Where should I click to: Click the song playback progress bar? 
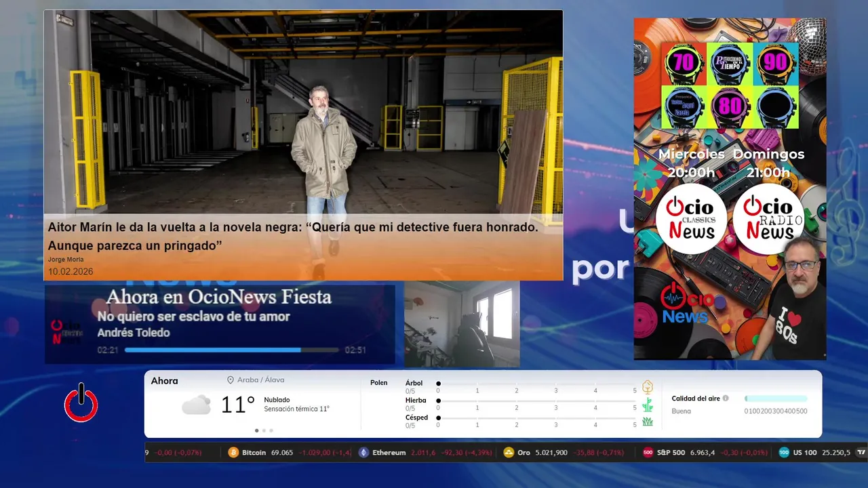tap(231, 350)
